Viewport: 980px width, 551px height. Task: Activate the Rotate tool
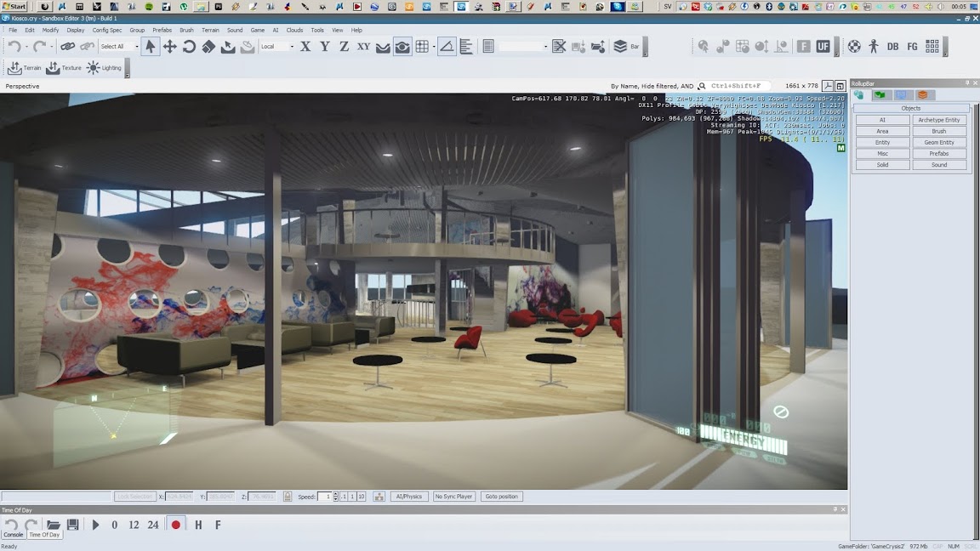point(189,47)
